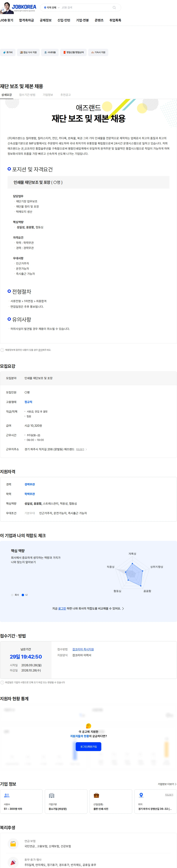Click the info icon beside 마감일 notice

click(2, 683)
